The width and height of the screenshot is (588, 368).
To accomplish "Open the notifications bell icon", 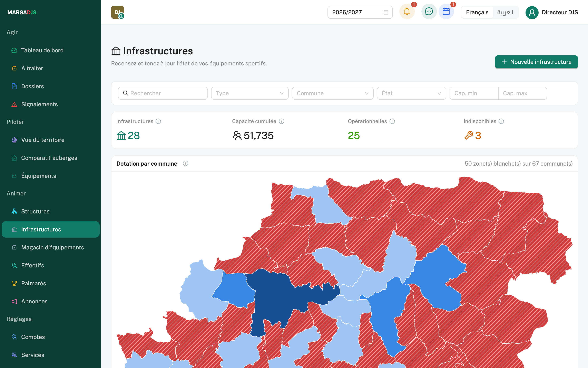I will pos(407,12).
